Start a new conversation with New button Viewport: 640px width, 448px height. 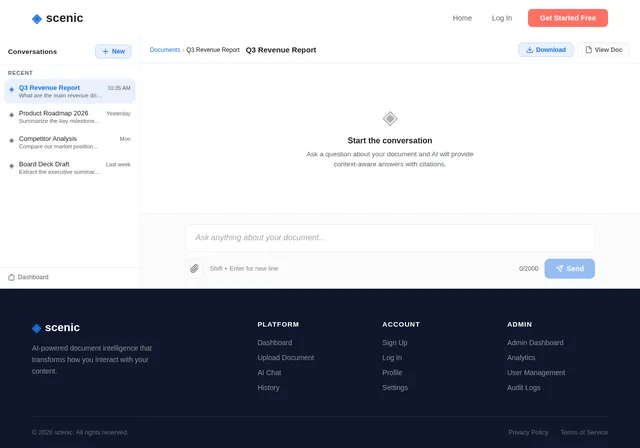(113, 51)
